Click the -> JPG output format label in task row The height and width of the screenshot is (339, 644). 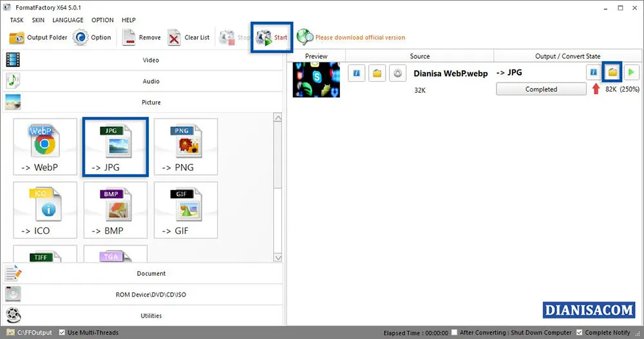point(509,73)
